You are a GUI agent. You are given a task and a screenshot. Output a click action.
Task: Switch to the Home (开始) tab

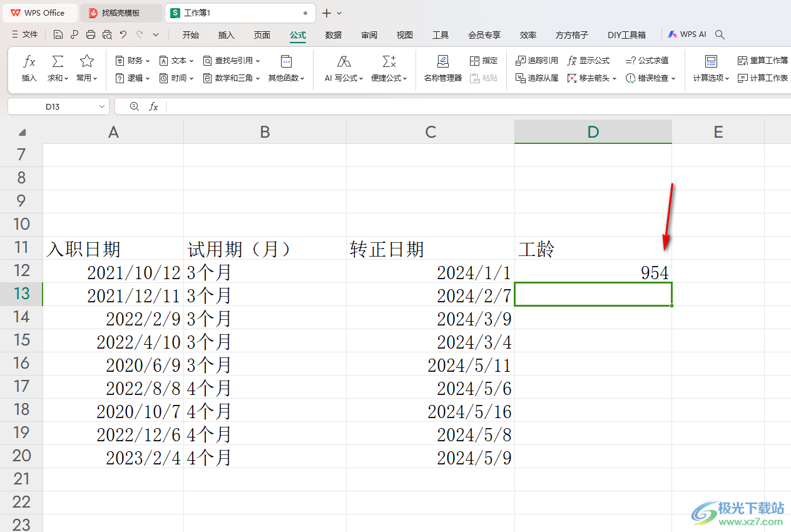(191, 35)
